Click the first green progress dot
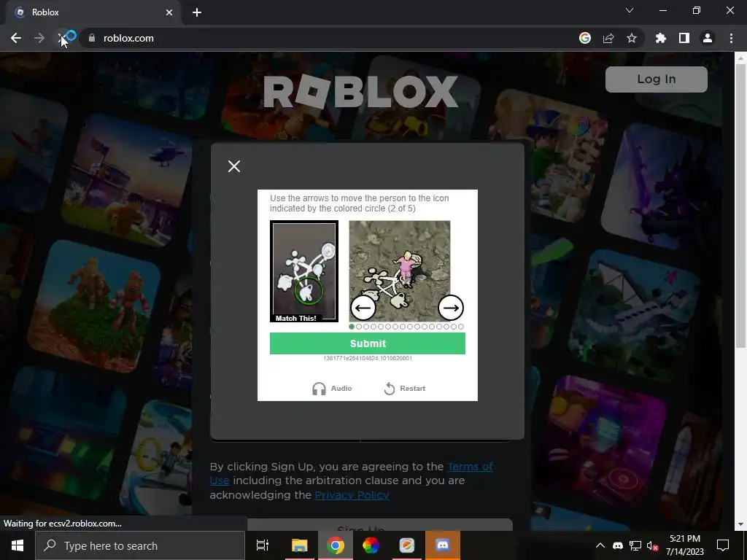Viewport: 747px width, 560px height. [x=352, y=327]
